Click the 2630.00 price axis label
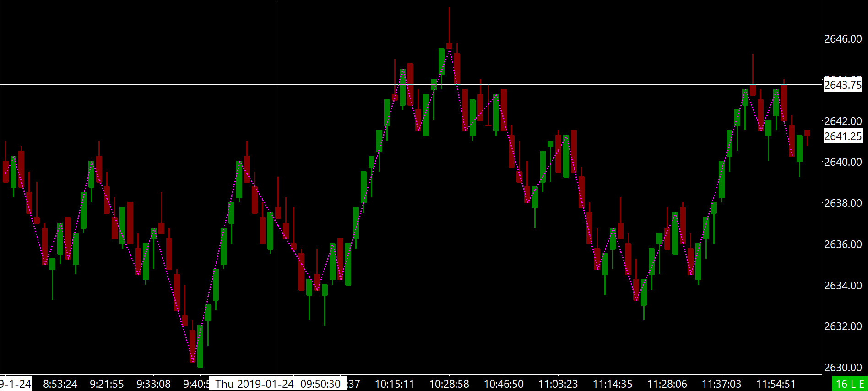Screen dimensions: 868x391 point(843,368)
